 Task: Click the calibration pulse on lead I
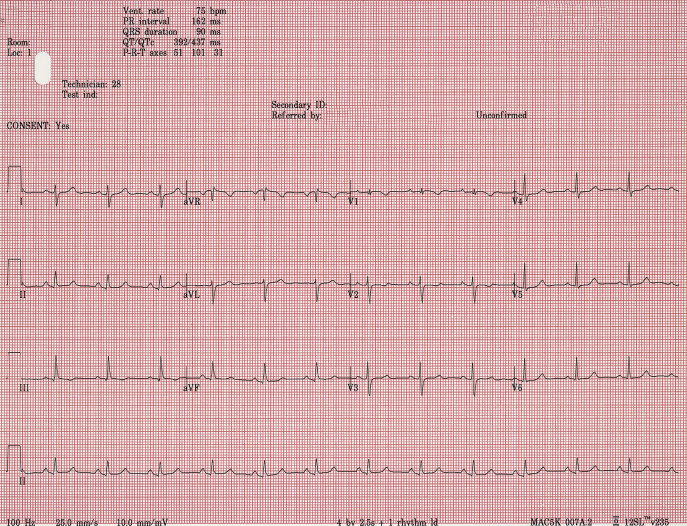click(x=14, y=178)
